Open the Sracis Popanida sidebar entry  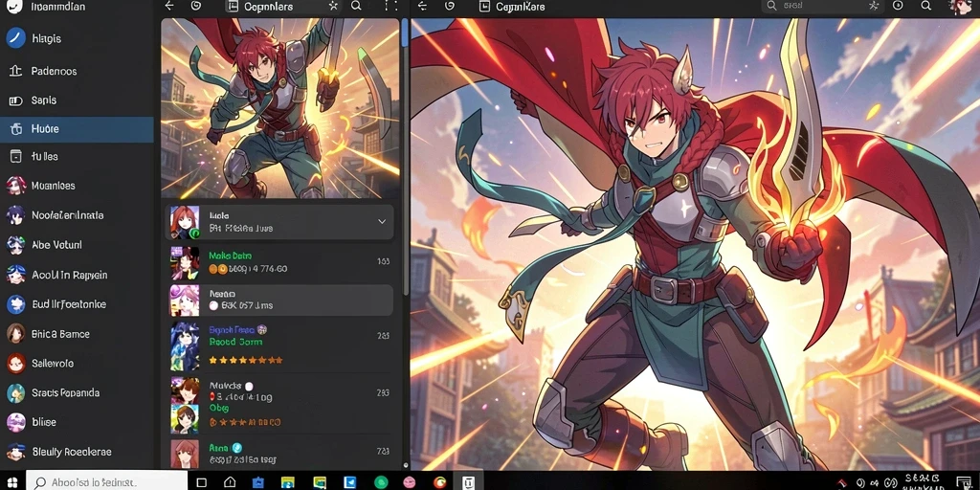click(77, 393)
